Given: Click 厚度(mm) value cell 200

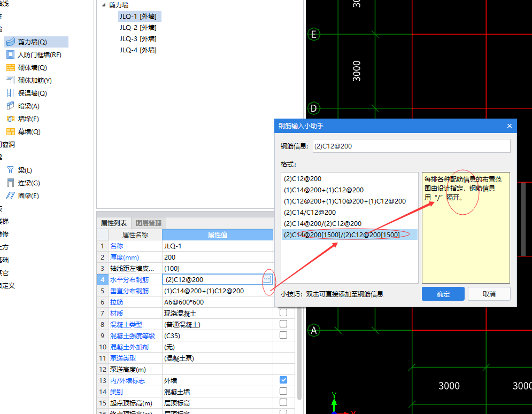Looking at the screenshot, I should click(218, 257).
